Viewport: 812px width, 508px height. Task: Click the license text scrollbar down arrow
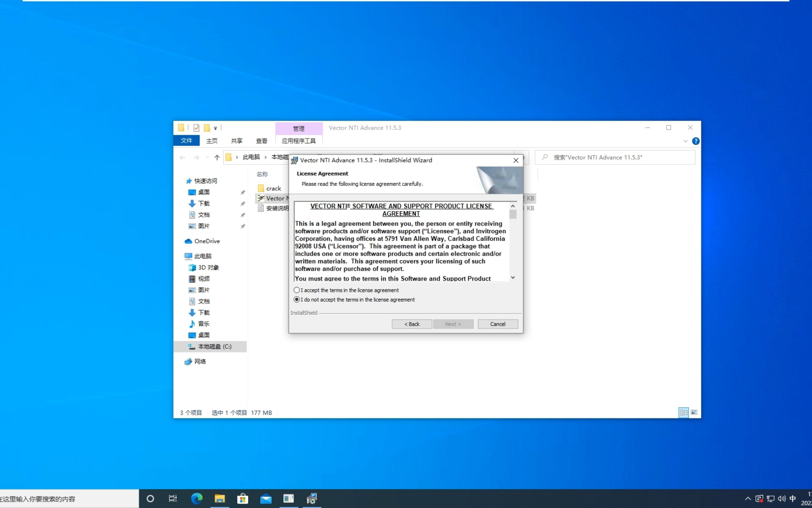pos(513,278)
